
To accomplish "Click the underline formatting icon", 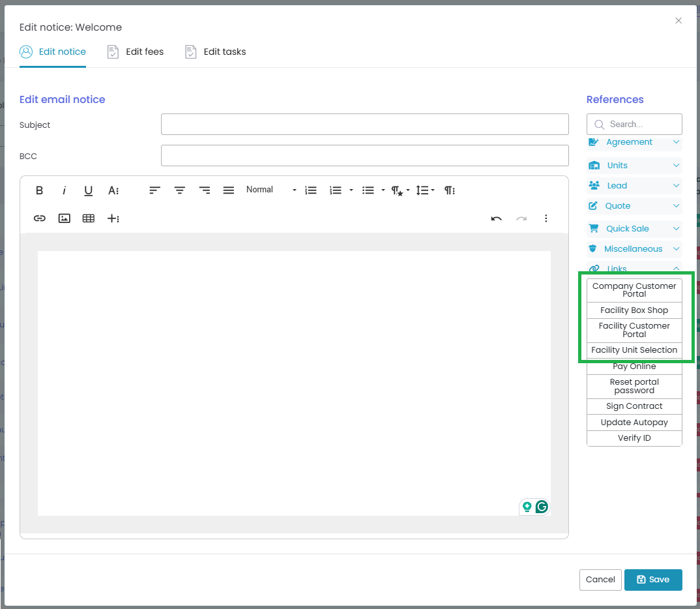I will click(89, 190).
